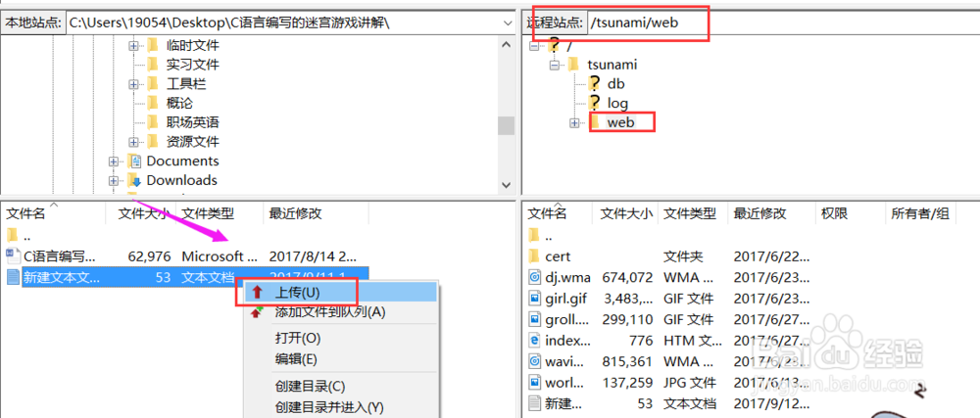Viewport: 980px width, 418px height.
Task: Select 概论 folder in local tree
Action: [179, 103]
